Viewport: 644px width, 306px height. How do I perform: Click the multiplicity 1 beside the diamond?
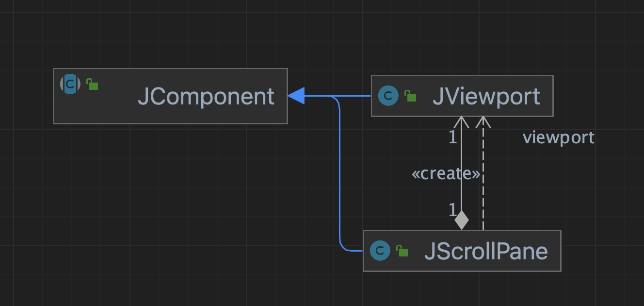click(452, 210)
